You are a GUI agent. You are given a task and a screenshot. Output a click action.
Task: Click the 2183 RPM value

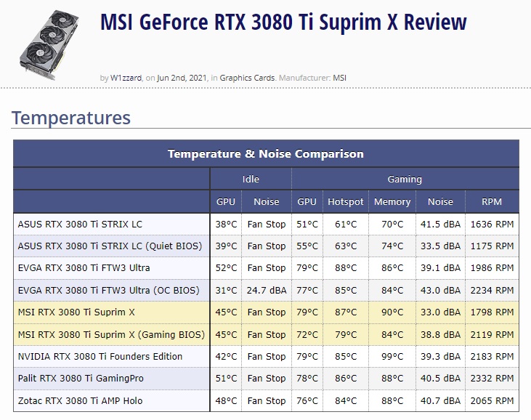click(492, 356)
